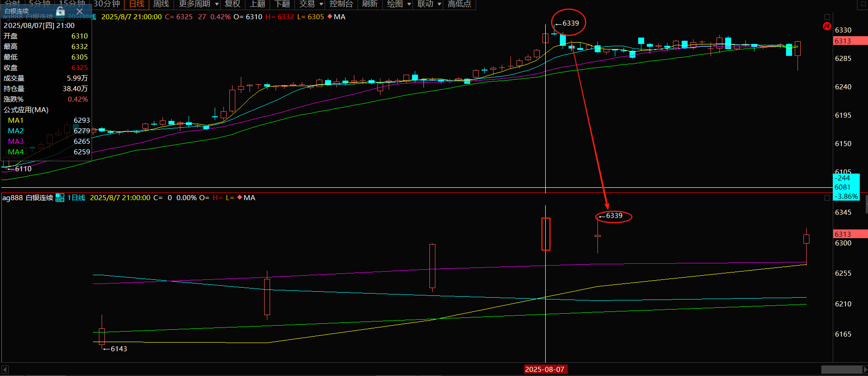The width and height of the screenshot is (868, 376).
Task: Click the red 6313 price tag on lower axis
Action: [850, 234]
